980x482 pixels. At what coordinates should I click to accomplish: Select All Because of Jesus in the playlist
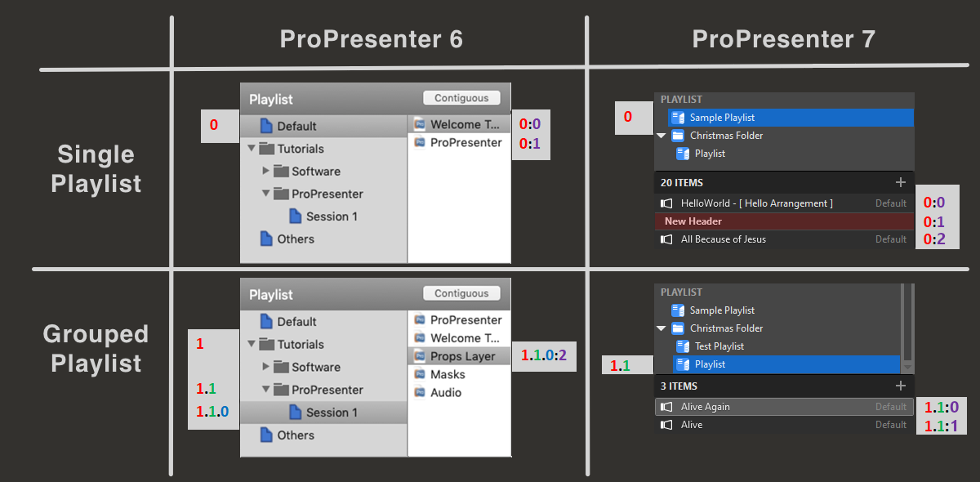click(x=724, y=239)
